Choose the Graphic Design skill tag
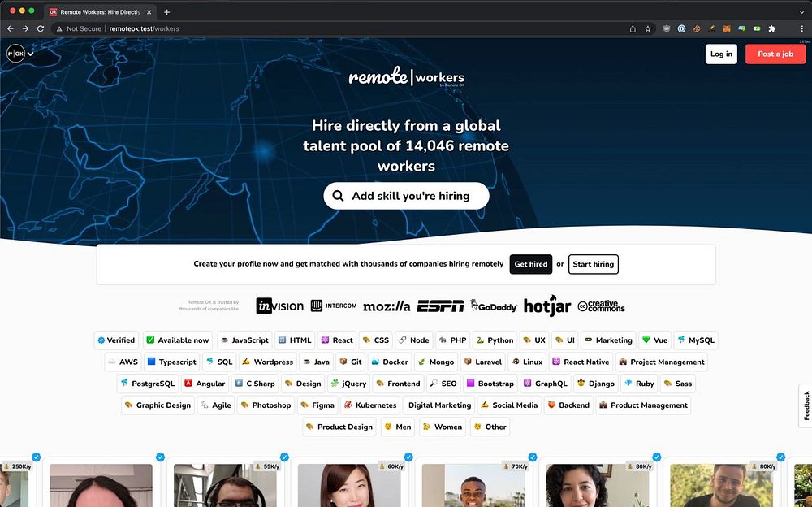This screenshot has height=507, width=812. pyautogui.click(x=158, y=405)
